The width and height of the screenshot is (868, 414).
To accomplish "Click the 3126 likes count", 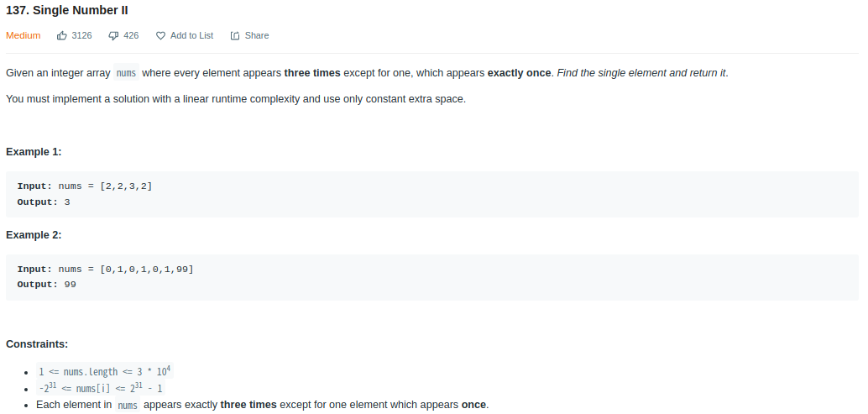I will pyautogui.click(x=82, y=35).
